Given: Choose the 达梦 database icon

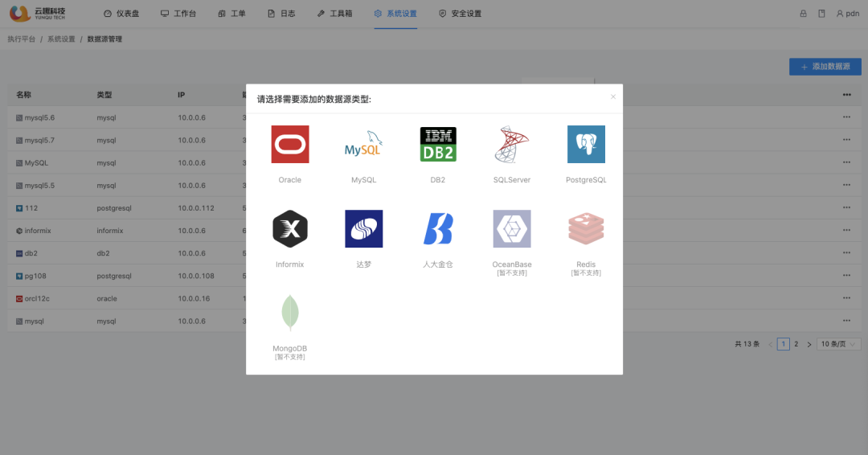Looking at the screenshot, I should pyautogui.click(x=364, y=228).
